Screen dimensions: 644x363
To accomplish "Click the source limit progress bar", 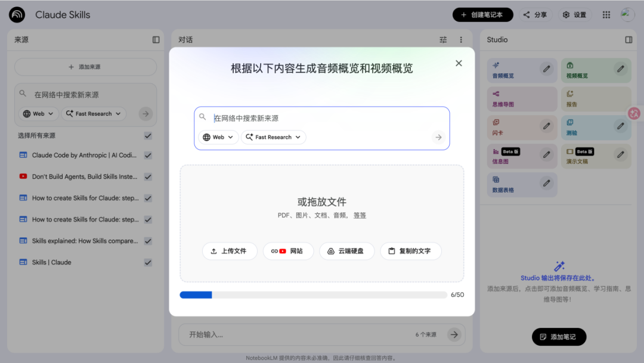I will click(x=313, y=294).
